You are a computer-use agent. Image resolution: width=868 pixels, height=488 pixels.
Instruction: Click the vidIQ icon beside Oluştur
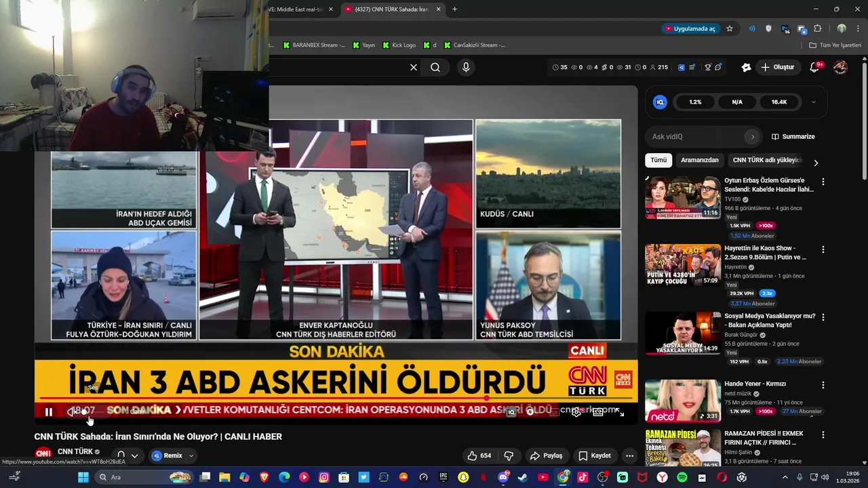pos(746,67)
